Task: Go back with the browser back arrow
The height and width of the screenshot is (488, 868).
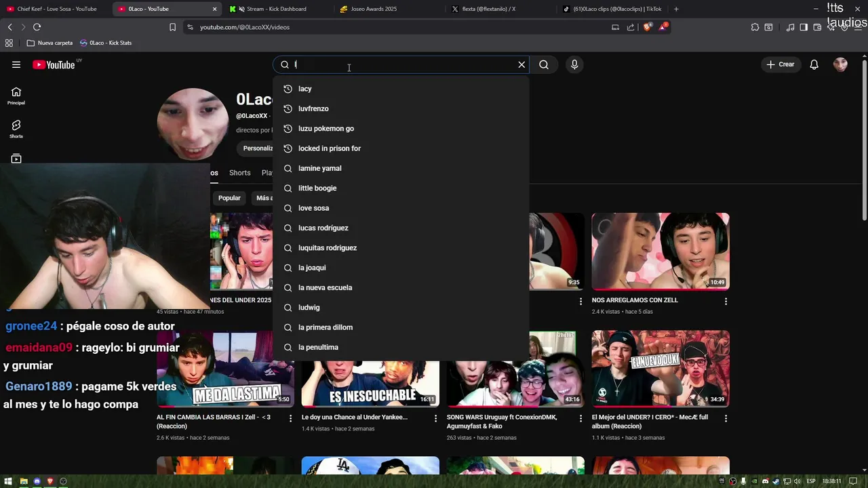Action: pos(9,27)
